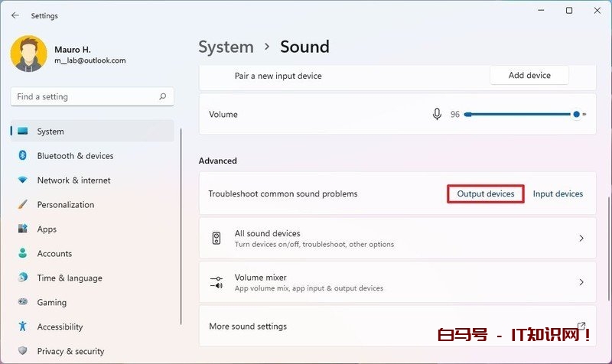Expand All sound devices chevron

pyautogui.click(x=581, y=239)
